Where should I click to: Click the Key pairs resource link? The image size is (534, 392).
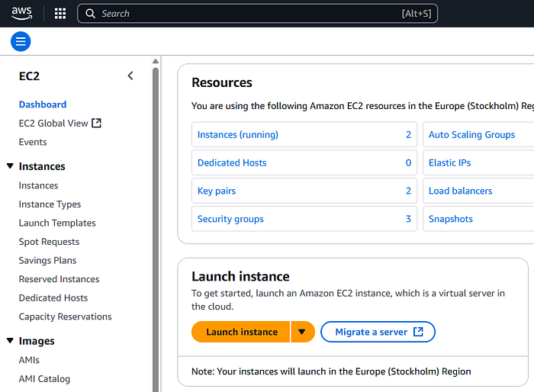(217, 191)
